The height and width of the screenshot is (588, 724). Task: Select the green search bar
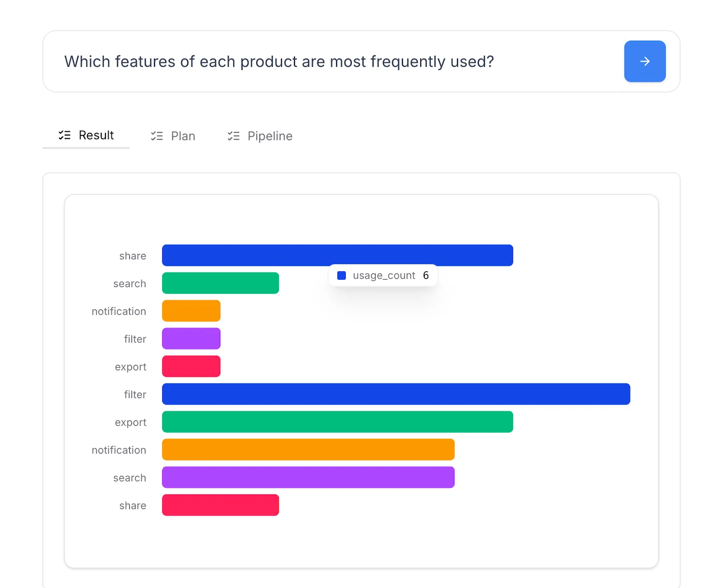point(220,283)
